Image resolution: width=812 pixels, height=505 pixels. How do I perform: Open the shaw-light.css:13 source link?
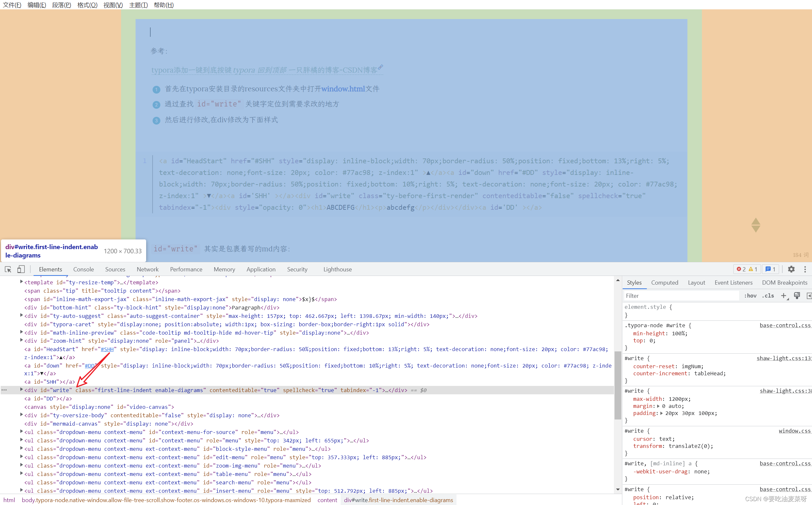pos(783,358)
